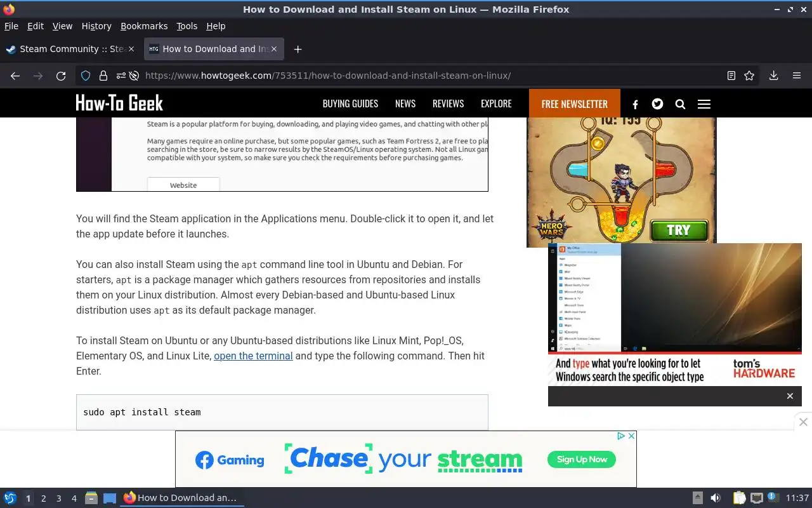Open the network status tray icon
The image size is (812, 508).
tap(756, 498)
